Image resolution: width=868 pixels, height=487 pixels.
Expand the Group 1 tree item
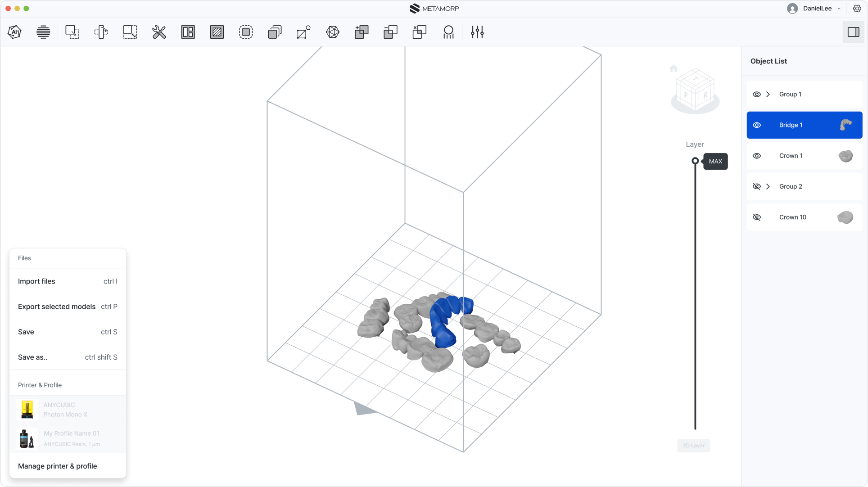pyautogui.click(x=768, y=94)
